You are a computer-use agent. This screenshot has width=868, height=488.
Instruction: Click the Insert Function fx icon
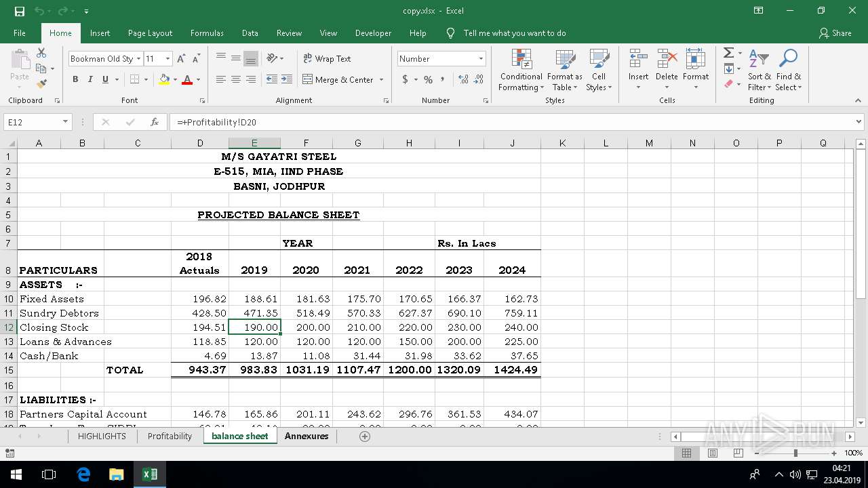(x=155, y=122)
